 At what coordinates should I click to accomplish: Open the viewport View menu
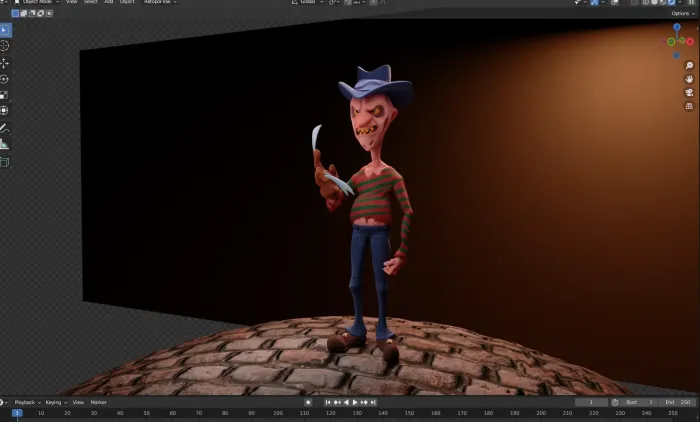pos(71,2)
